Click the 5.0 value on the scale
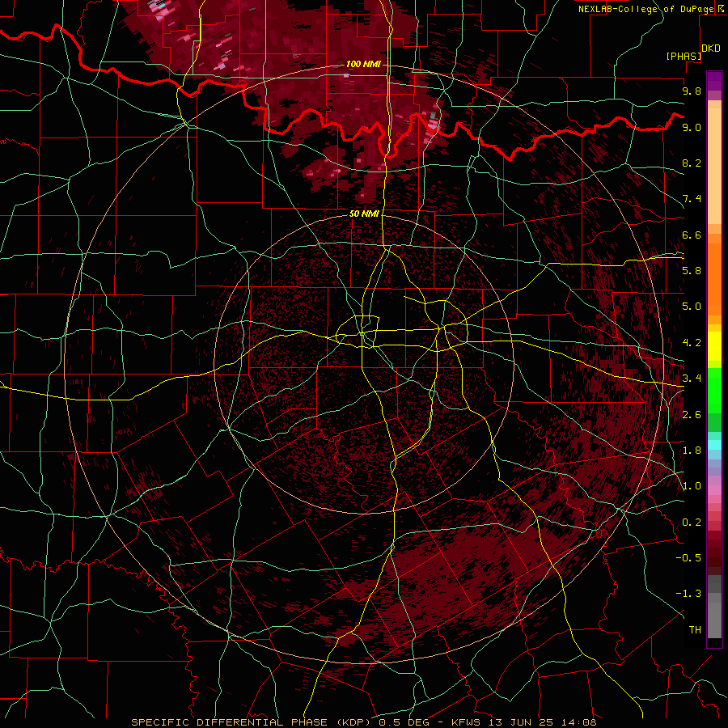728x728 pixels. (692, 307)
